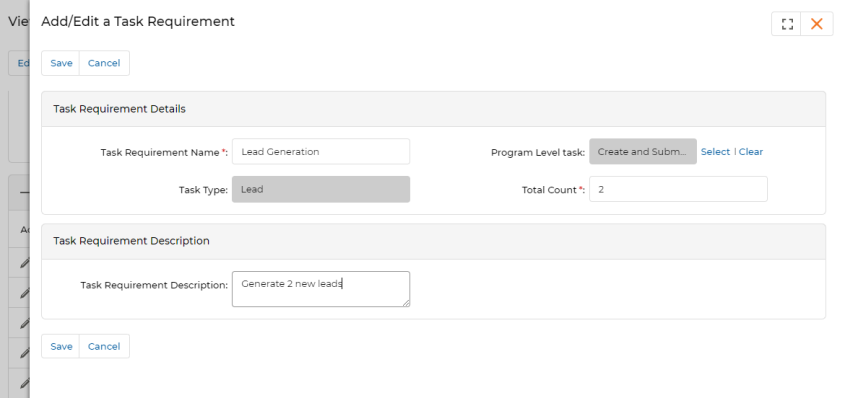
Task: Click the top Cancel button
Action: click(104, 63)
